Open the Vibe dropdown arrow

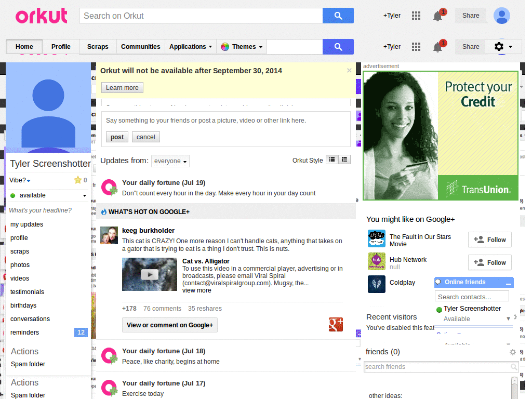(29, 180)
